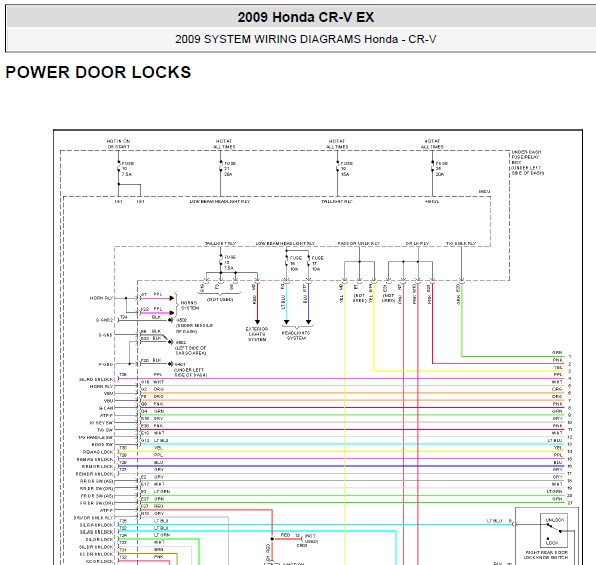The width and height of the screenshot is (596, 565).
Task: Click the 'HEADLIGHTS SYSTEM' label
Action: pyautogui.click(x=296, y=335)
